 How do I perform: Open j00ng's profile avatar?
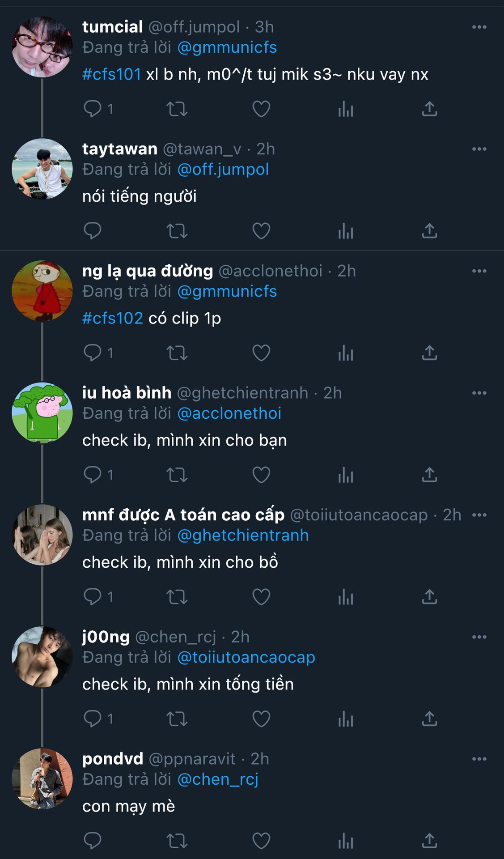click(x=42, y=657)
